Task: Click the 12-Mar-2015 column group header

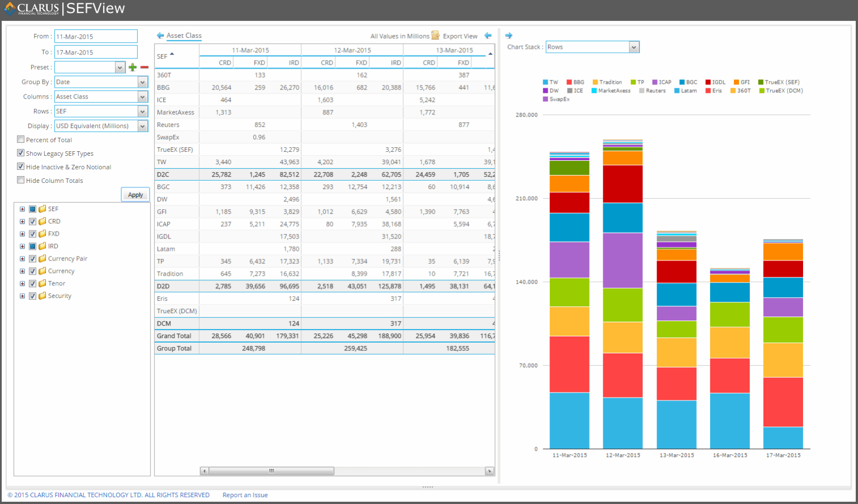Action: [x=352, y=50]
